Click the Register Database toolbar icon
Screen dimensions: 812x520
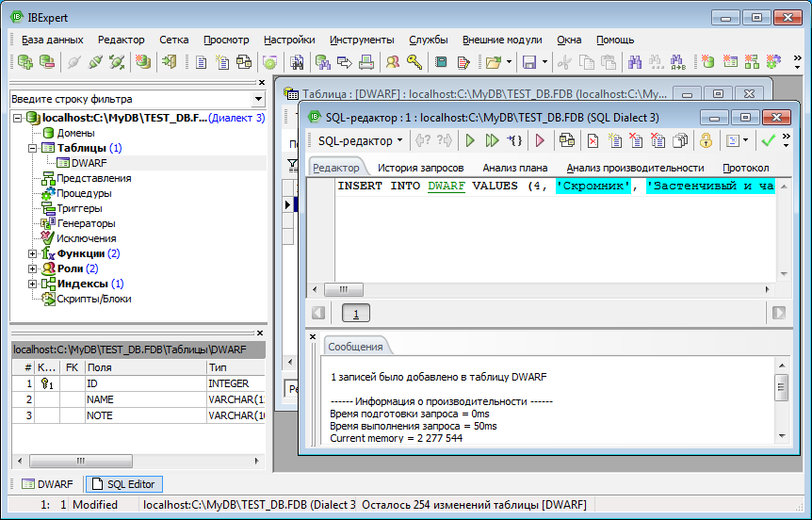coord(24,62)
